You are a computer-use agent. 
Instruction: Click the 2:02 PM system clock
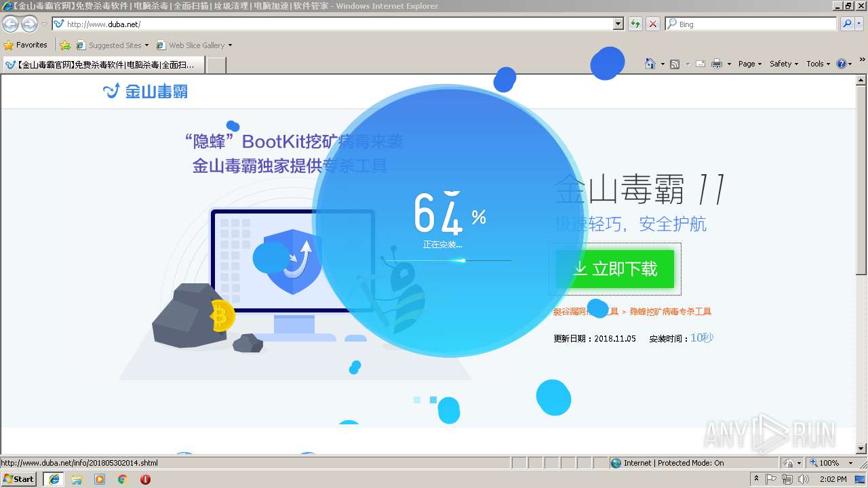coord(833,479)
